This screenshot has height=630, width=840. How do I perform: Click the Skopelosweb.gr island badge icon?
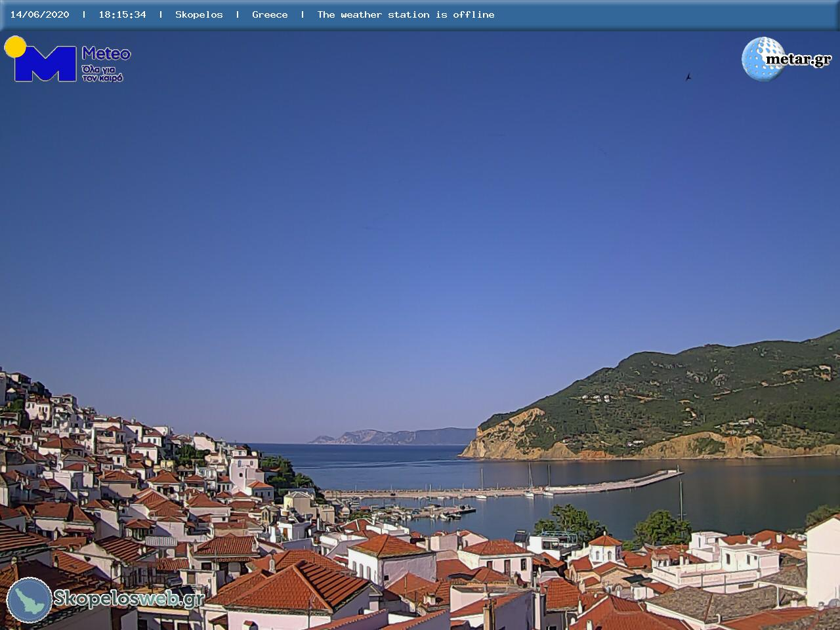[30, 600]
